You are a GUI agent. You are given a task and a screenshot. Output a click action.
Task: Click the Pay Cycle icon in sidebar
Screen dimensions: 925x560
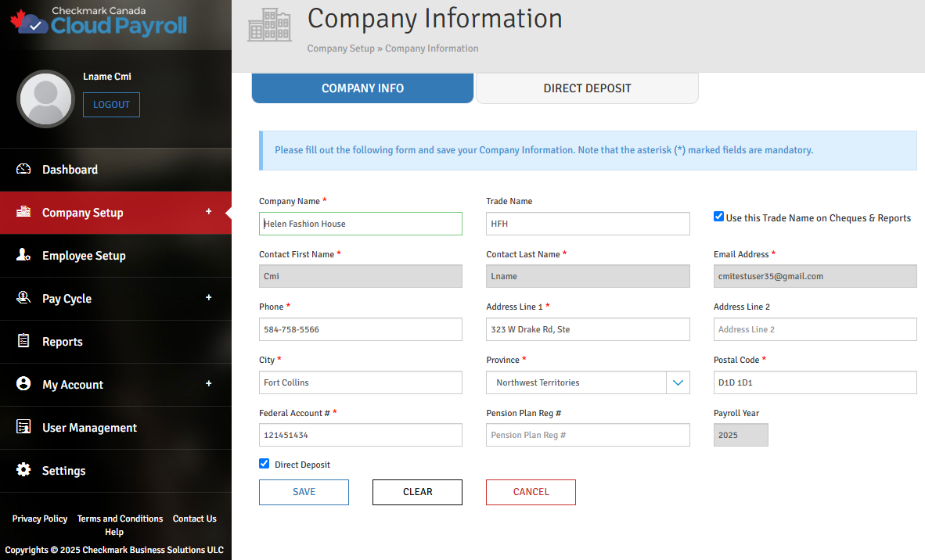click(x=23, y=299)
